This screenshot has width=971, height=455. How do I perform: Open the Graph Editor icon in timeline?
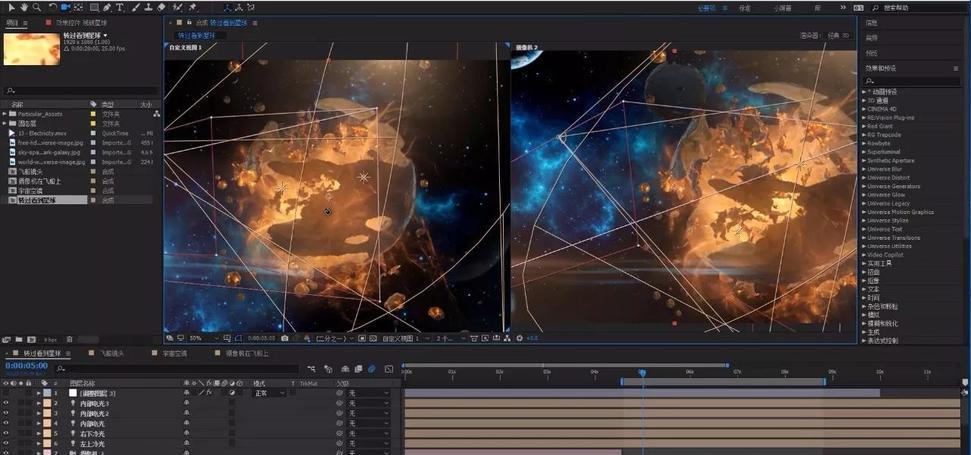tap(388, 369)
